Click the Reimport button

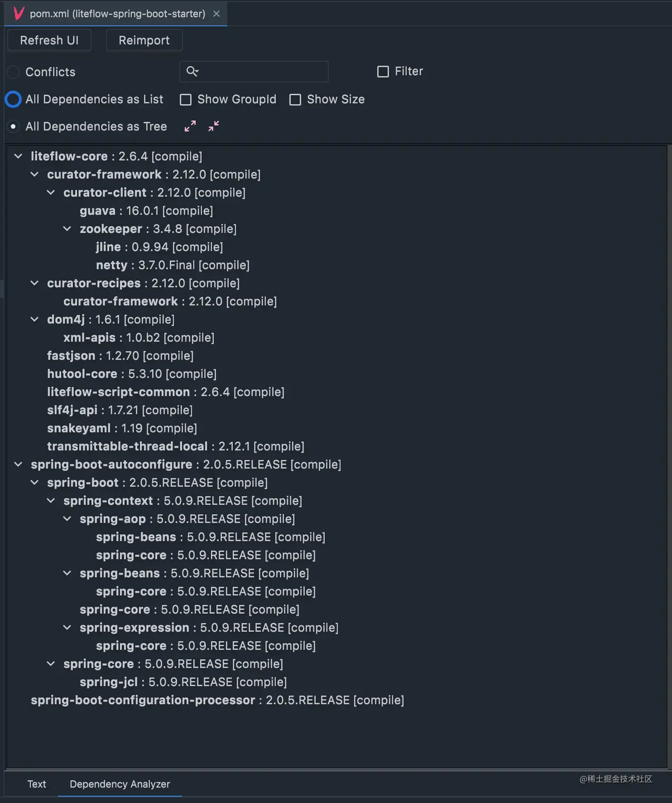tap(144, 40)
